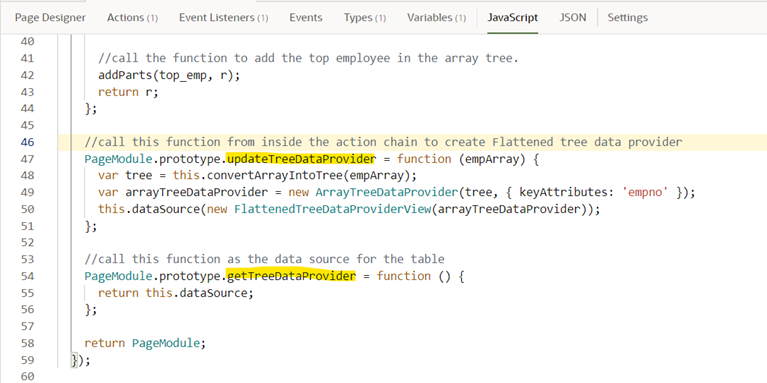Click the 'return r;' statement
767x383 pixels.
pyautogui.click(x=128, y=92)
